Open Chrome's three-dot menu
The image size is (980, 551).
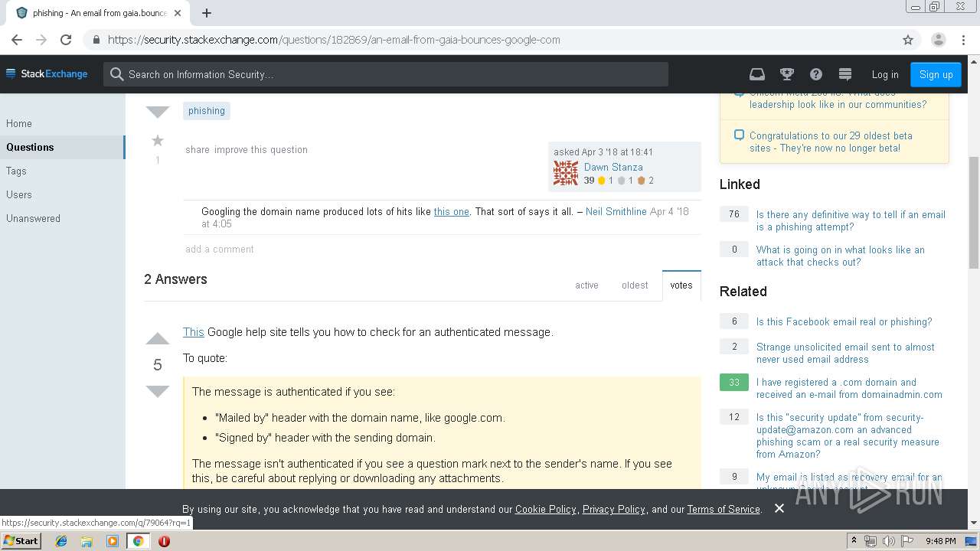pyautogui.click(x=963, y=40)
